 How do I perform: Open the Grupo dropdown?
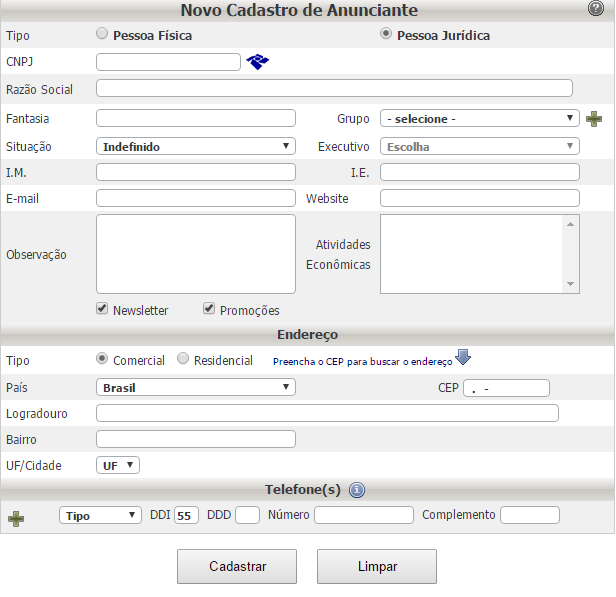point(479,119)
